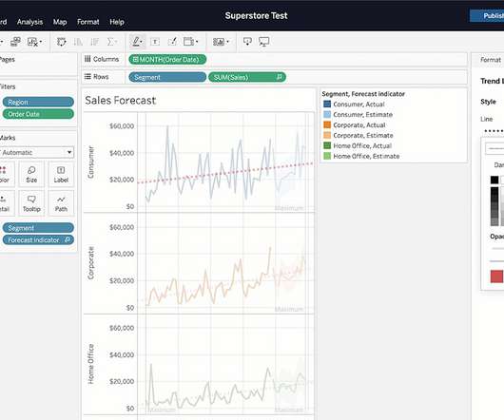The image size is (504, 420).
Task: Pick the black swatch in color picker
Action: (494, 180)
